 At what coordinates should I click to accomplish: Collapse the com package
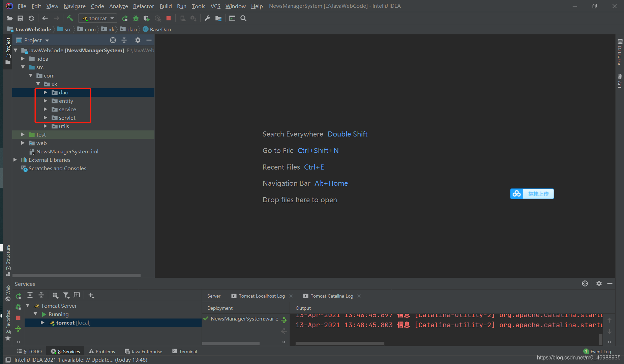coord(31,75)
